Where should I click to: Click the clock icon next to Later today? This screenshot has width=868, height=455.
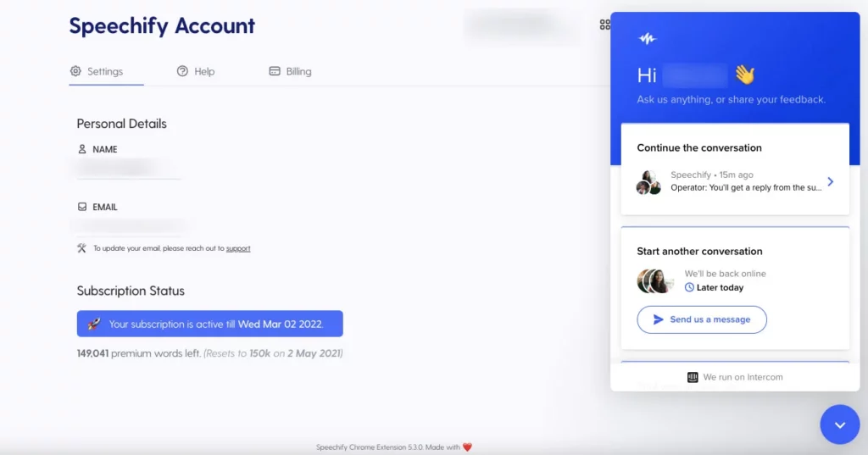point(689,287)
